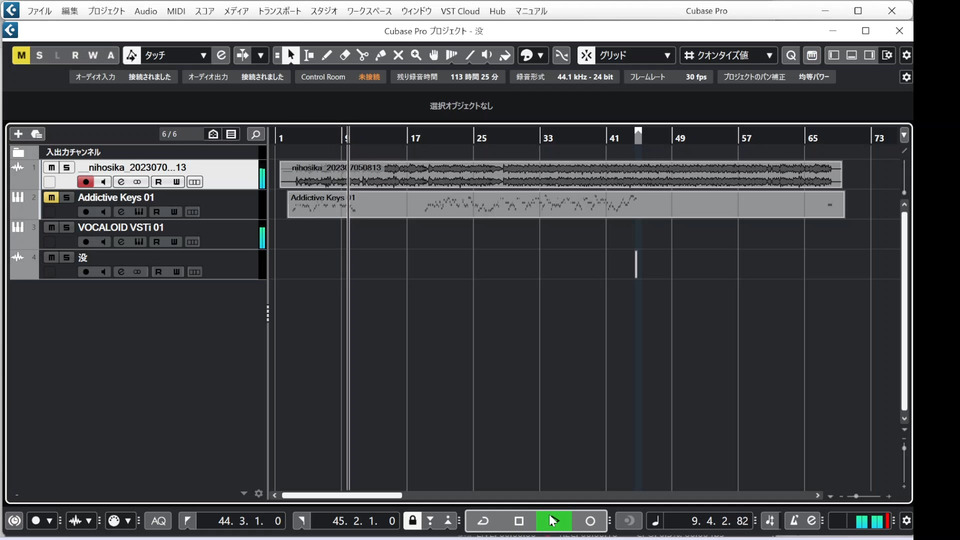Select the Line tool
Screen dimensions: 960x540
click(470, 55)
